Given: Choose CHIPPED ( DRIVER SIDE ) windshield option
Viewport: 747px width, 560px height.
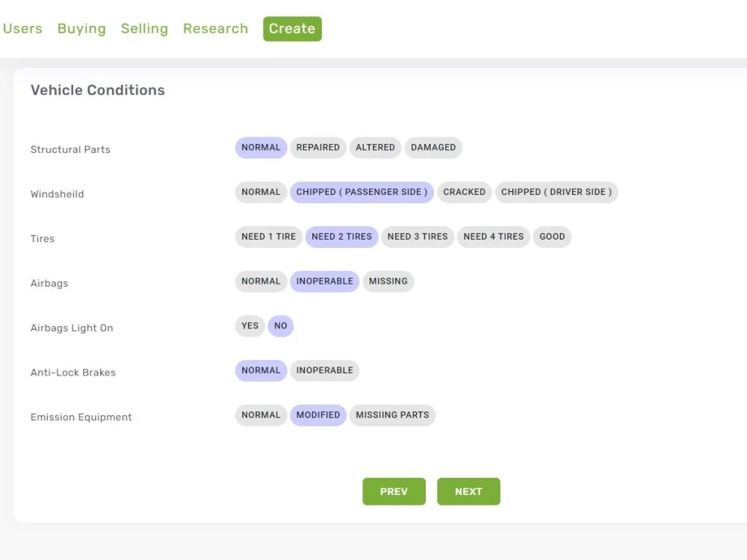Looking at the screenshot, I should pos(557,192).
